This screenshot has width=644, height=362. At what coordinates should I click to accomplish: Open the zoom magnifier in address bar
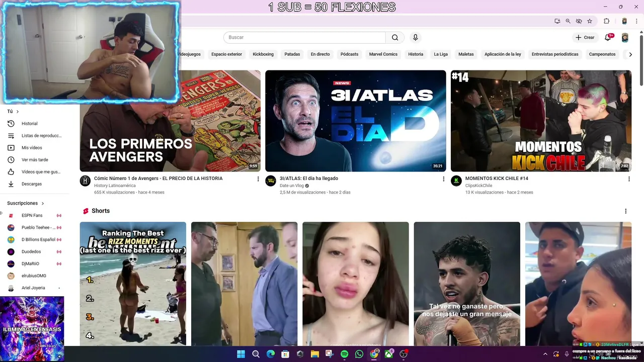click(568, 21)
